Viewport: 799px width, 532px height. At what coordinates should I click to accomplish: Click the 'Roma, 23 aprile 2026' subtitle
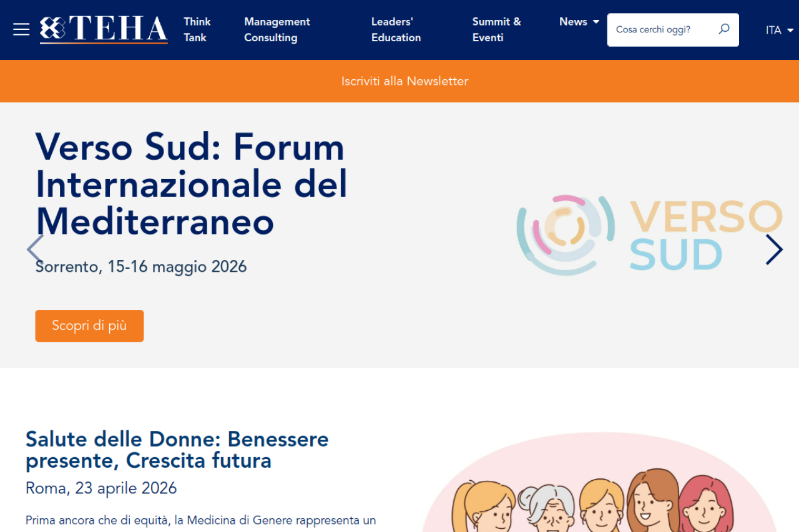pyautogui.click(x=101, y=488)
